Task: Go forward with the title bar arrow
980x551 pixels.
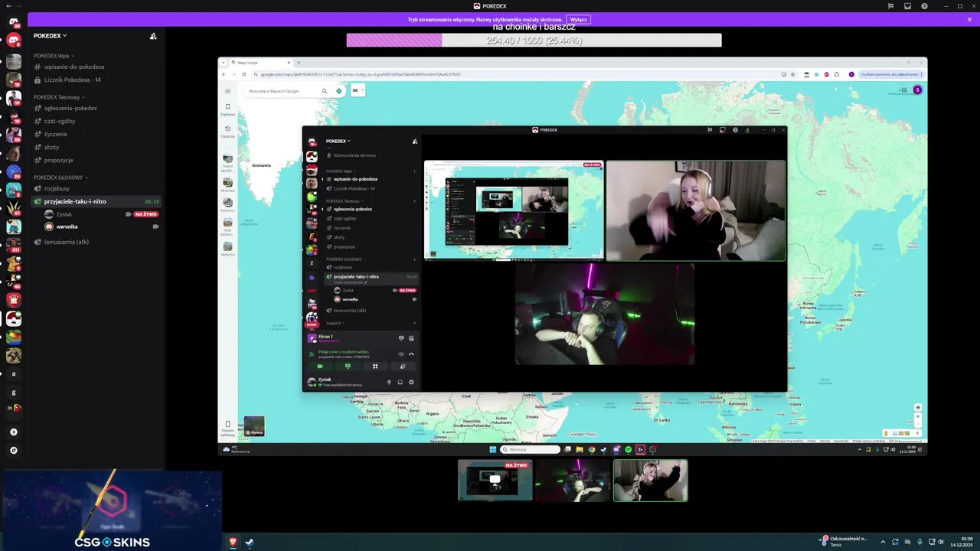Action: (x=18, y=6)
